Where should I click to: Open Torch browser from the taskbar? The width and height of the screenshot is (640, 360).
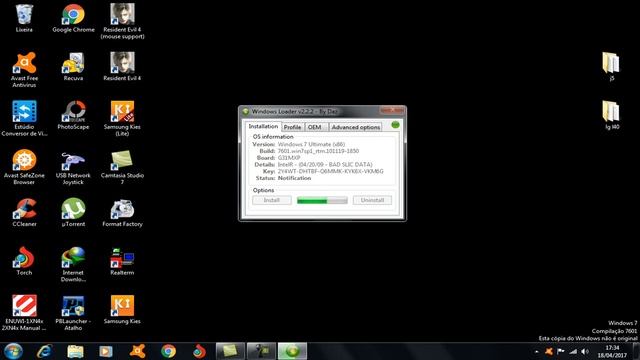(199, 351)
